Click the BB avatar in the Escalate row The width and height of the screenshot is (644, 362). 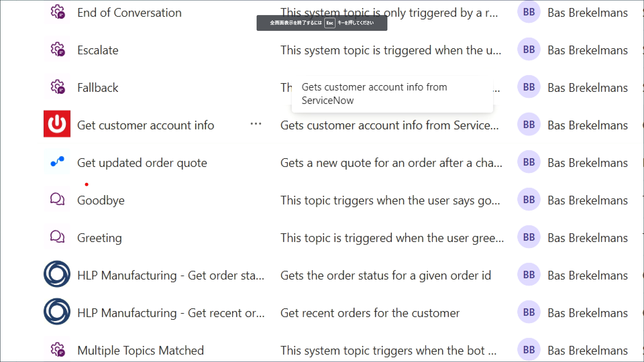tap(529, 50)
